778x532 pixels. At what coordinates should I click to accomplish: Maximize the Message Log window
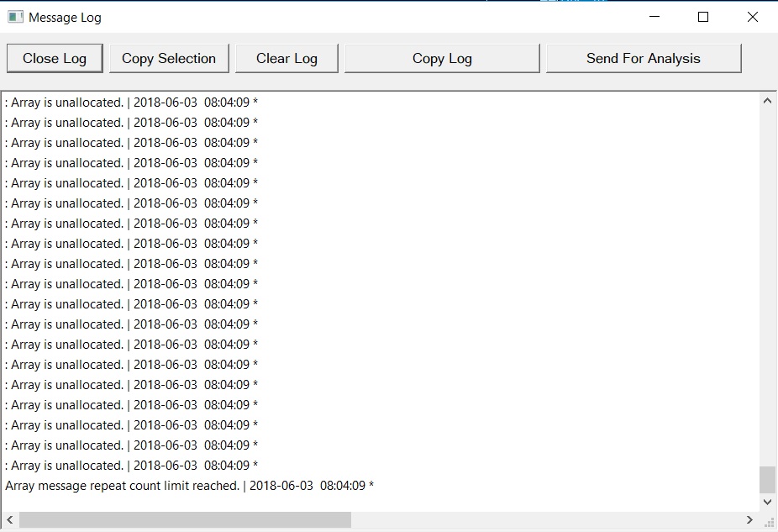point(703,17)
